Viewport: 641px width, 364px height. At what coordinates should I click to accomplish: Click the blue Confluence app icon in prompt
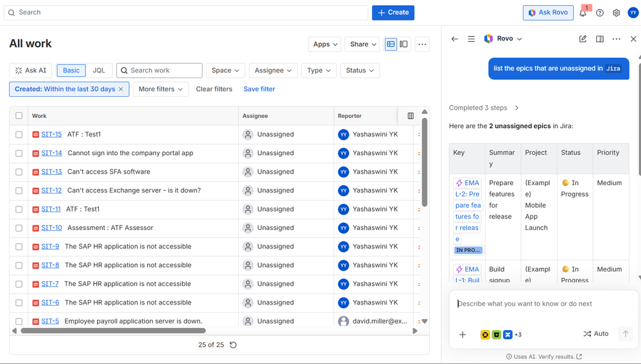point(508,335)
